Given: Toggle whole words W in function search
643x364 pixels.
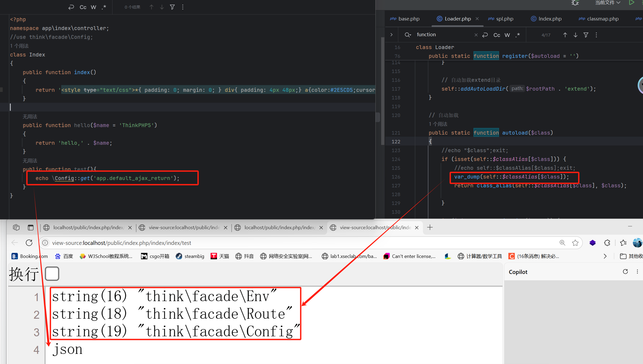Looking at the screenshot, I should pyautogui.click(x=507, y=35).
